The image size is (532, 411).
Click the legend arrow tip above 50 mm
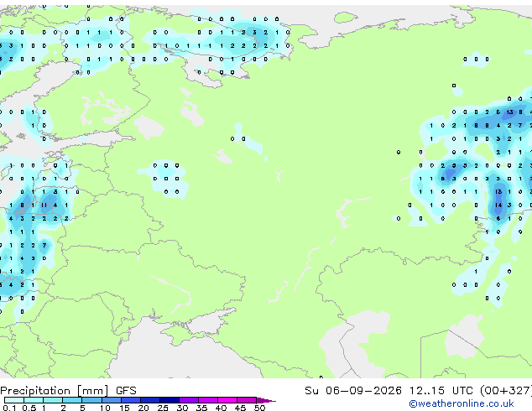(x=267, y=400)
